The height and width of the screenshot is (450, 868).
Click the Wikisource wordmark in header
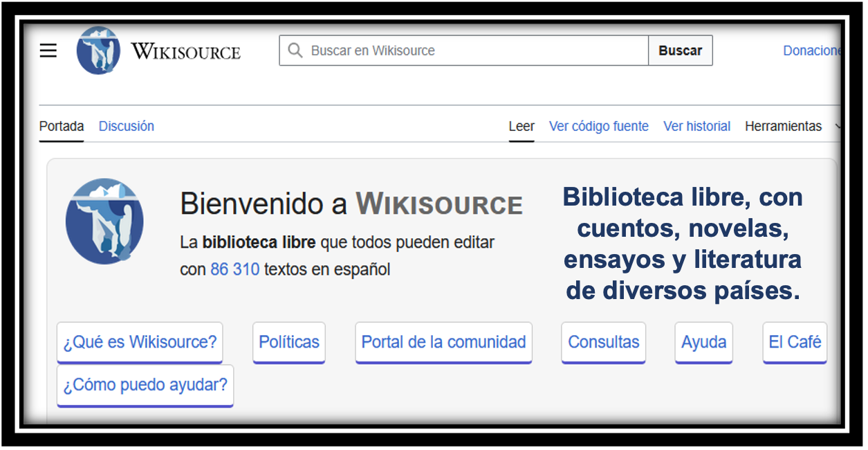tap(186, 51)
